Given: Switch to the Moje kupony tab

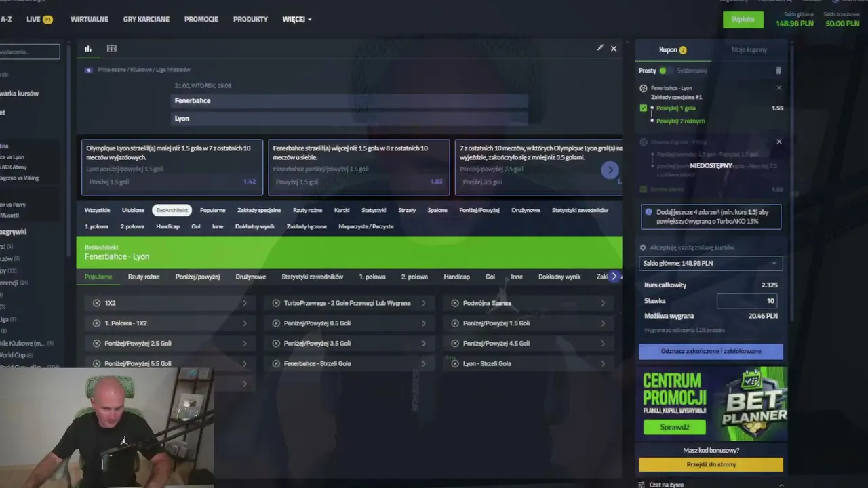Looking at the screenshot, I should pyautogui.click(x=749, y=49).
